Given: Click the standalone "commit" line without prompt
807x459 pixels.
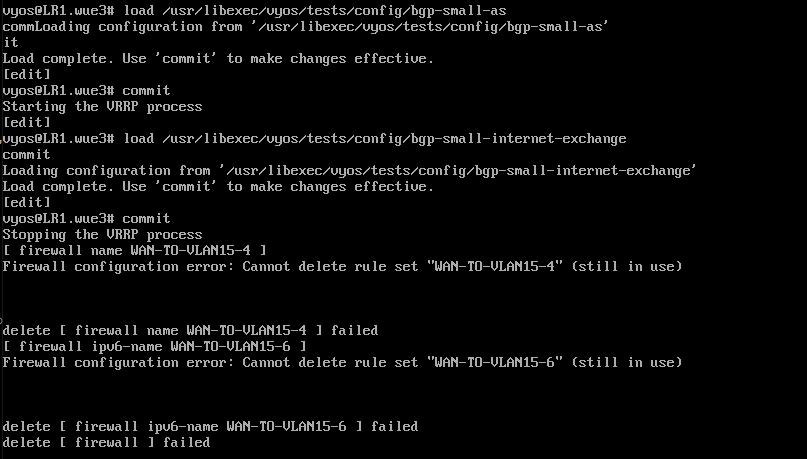Looking at the screenshot, I should pyautogui.click(x=27, y=154).
